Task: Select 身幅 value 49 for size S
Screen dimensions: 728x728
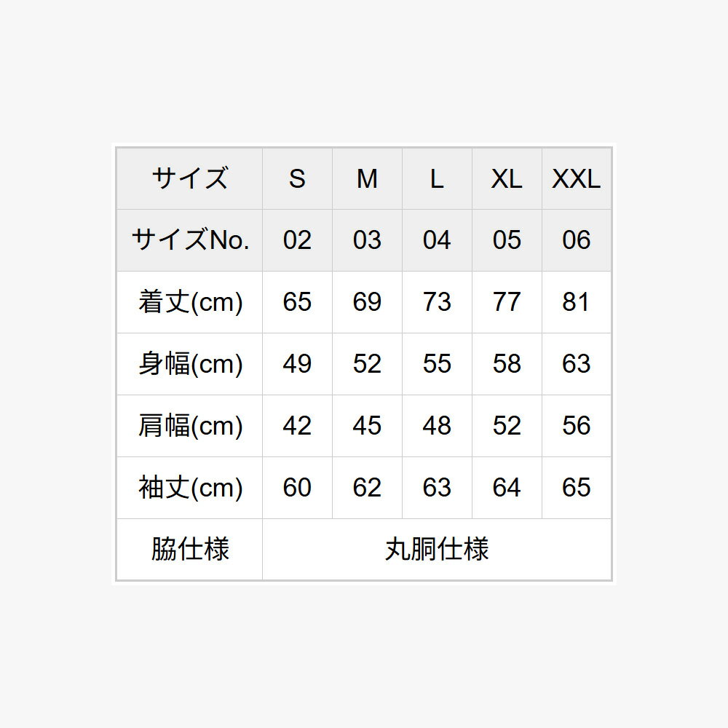Action: [x=297, y=364]
